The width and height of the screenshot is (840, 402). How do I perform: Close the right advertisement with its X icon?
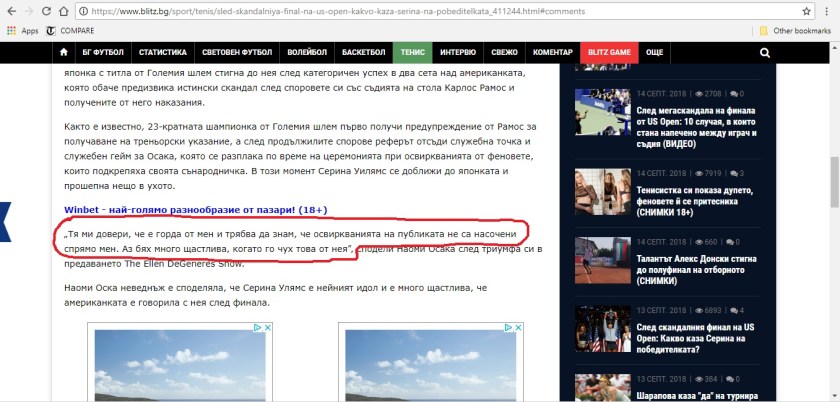pos(517,328)
